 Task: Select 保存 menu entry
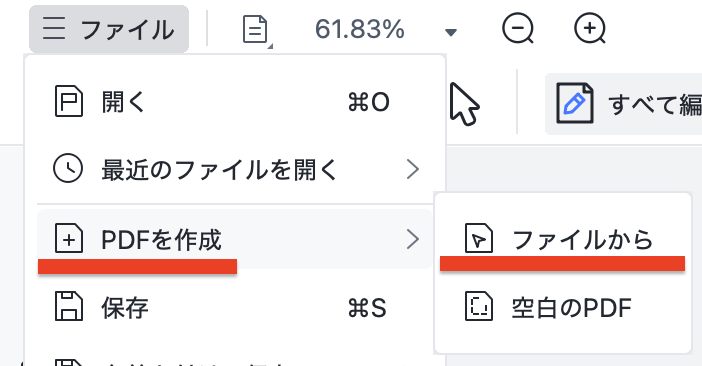[235, 307]
